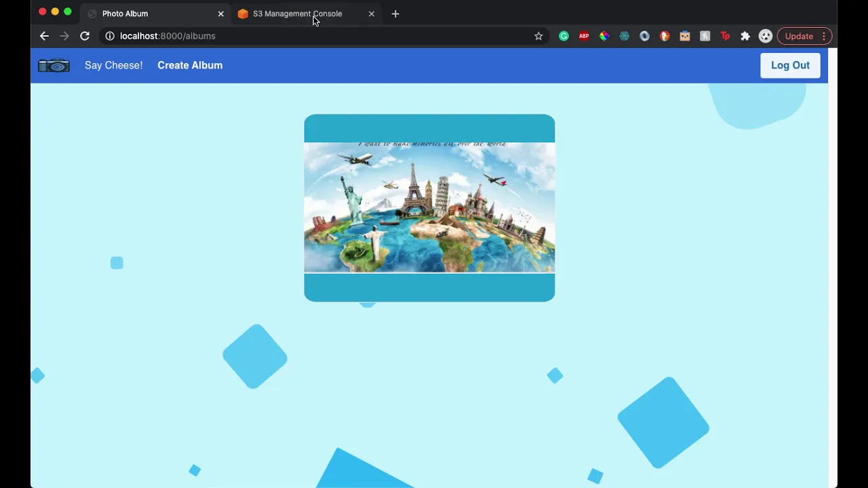Click the Photo Album tab favicon

click(x=92, y=14)
